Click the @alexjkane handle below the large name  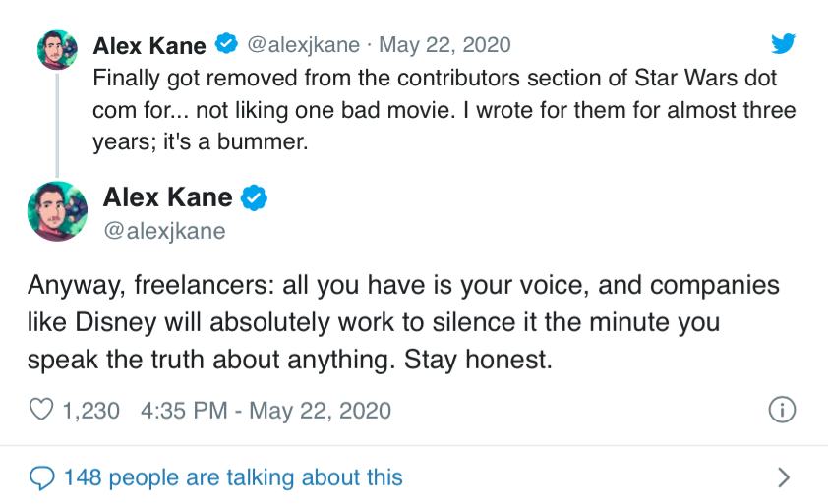coord(164,231)
